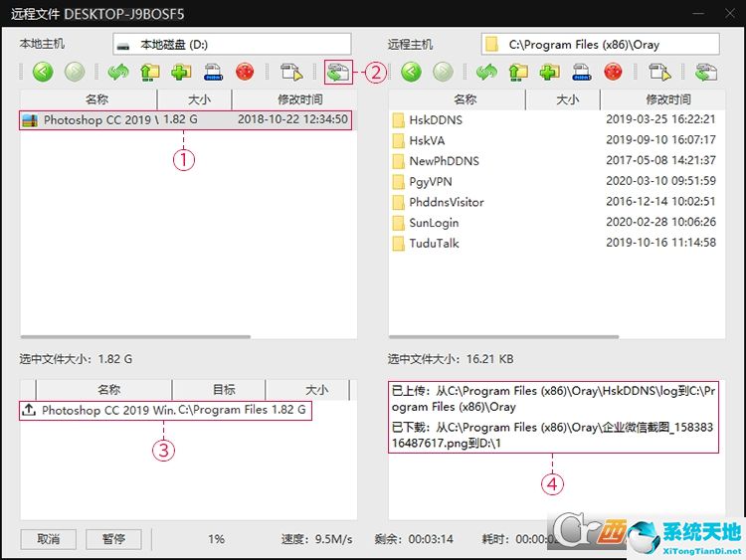Viewport: 746px width, 560px height.
Task: Select the SunLogin remote folder
Action: point(434,223)
